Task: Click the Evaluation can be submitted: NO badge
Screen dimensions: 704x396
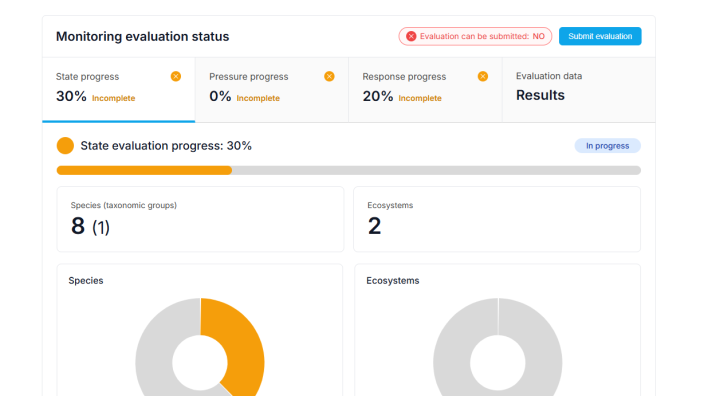Action: [x=475, y=36]
